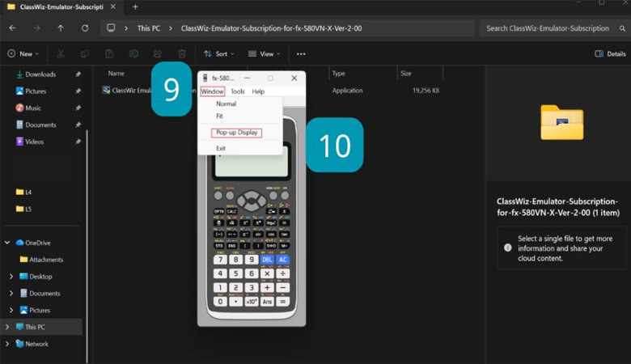Tap the OPTN key on the calculator

coord(219,211)
